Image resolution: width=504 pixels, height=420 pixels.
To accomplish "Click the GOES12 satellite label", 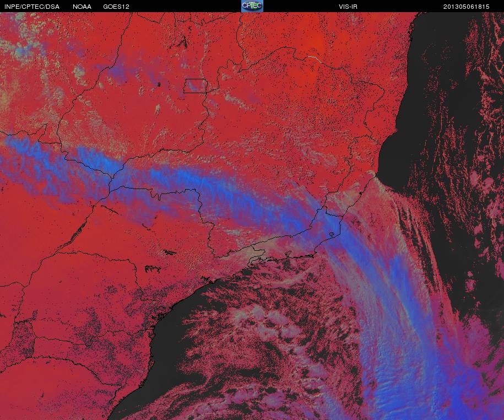I will [116, 7].
